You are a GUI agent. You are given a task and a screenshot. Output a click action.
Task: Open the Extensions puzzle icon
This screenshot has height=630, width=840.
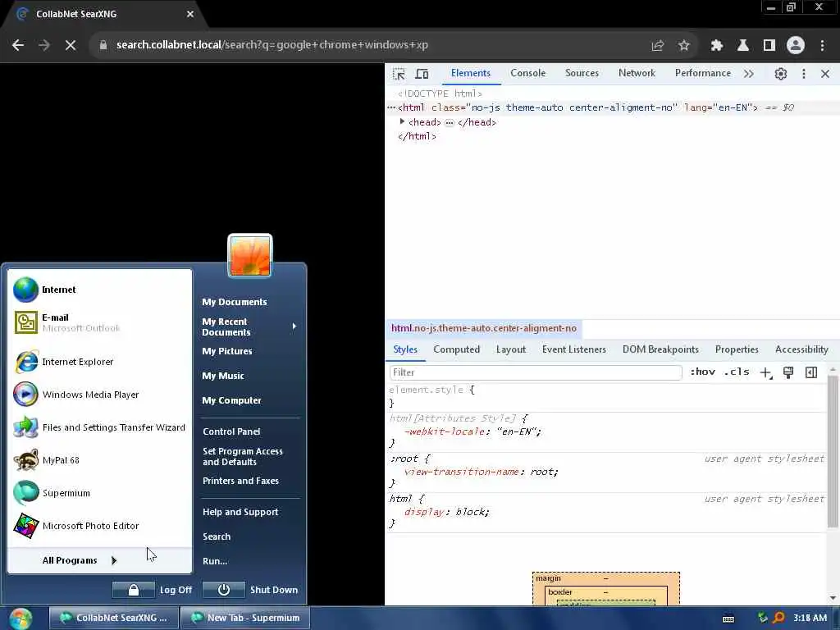(x=717, y=46)
